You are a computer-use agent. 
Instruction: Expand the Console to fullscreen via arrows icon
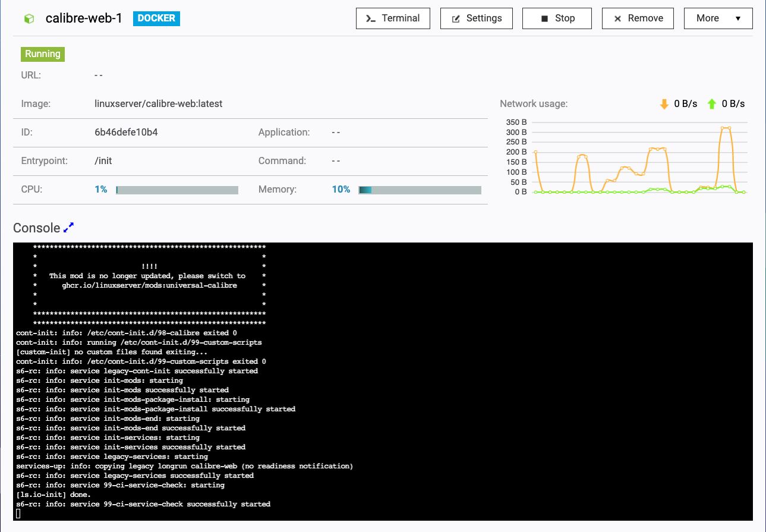click(69, 226)
